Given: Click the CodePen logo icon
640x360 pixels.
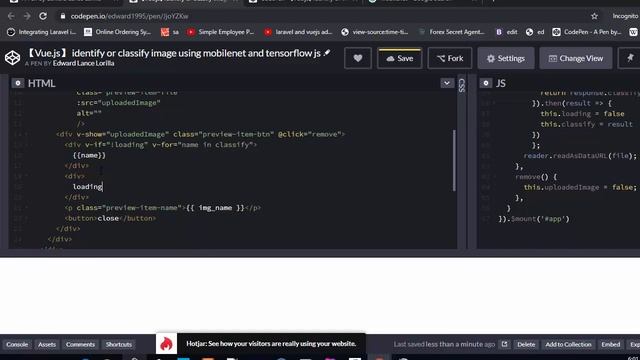Looking at the screenshot, I should 12,58.
